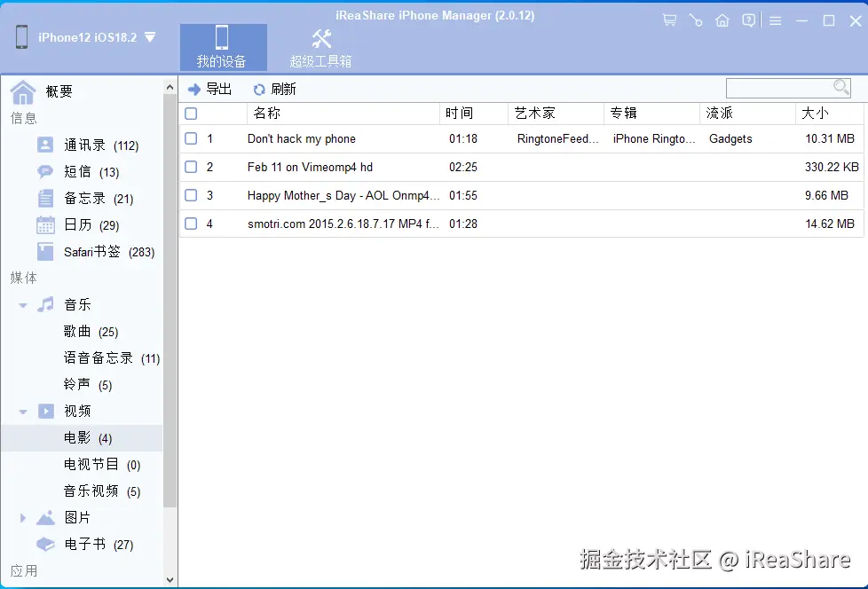Select the 'Don't hack my phone' file name
Viewport: 868px width, 589px height.
click(301, 138)
